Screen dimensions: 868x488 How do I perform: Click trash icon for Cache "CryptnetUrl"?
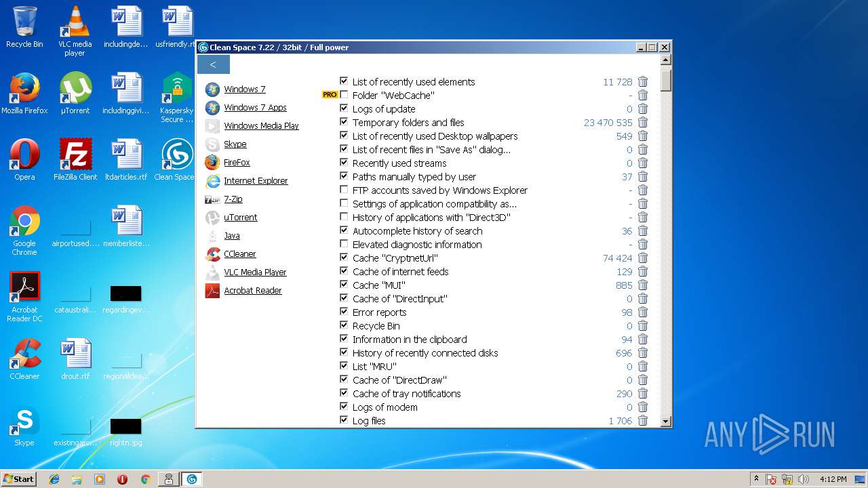click(x=643, y=258)
